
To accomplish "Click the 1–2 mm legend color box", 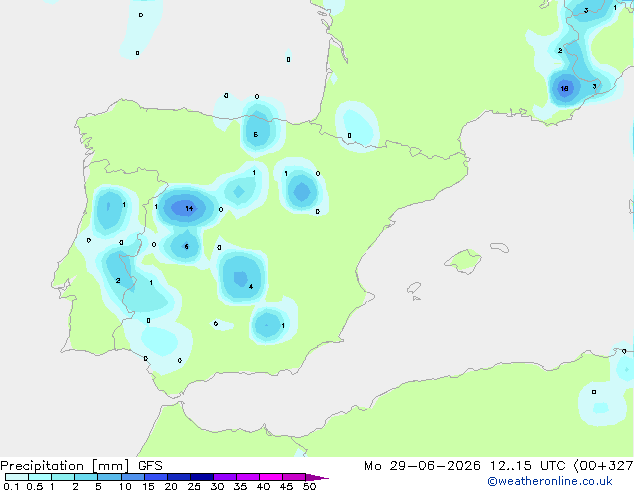I will pyautogui.click(x=63, y=477).
